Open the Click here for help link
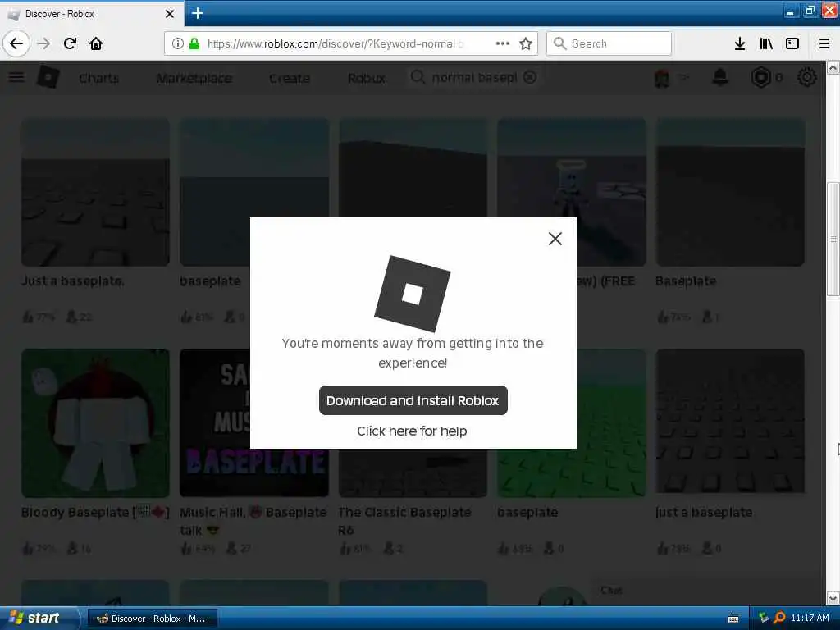The image size is (840, 630). tap(412, 431)
